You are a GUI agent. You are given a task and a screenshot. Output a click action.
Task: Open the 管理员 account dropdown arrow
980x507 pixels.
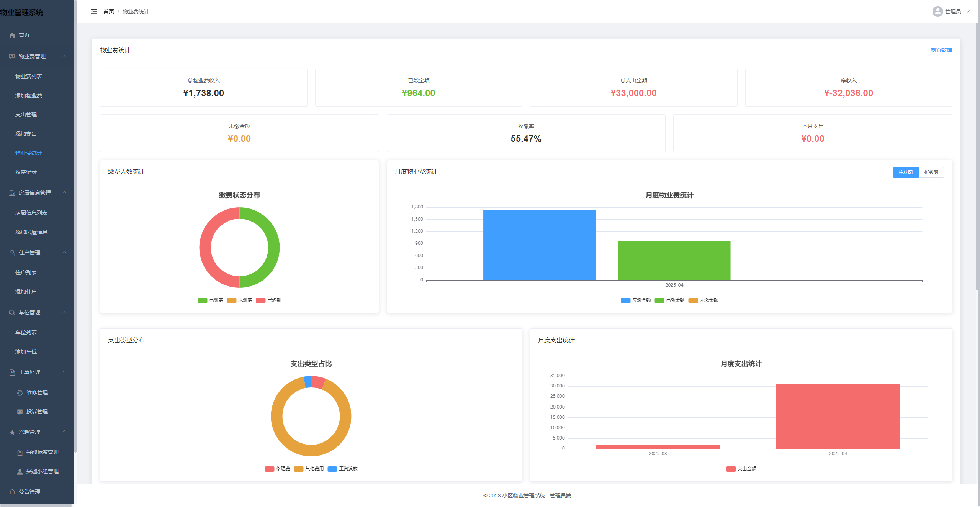pyautogui.click(x=968, y=11)
